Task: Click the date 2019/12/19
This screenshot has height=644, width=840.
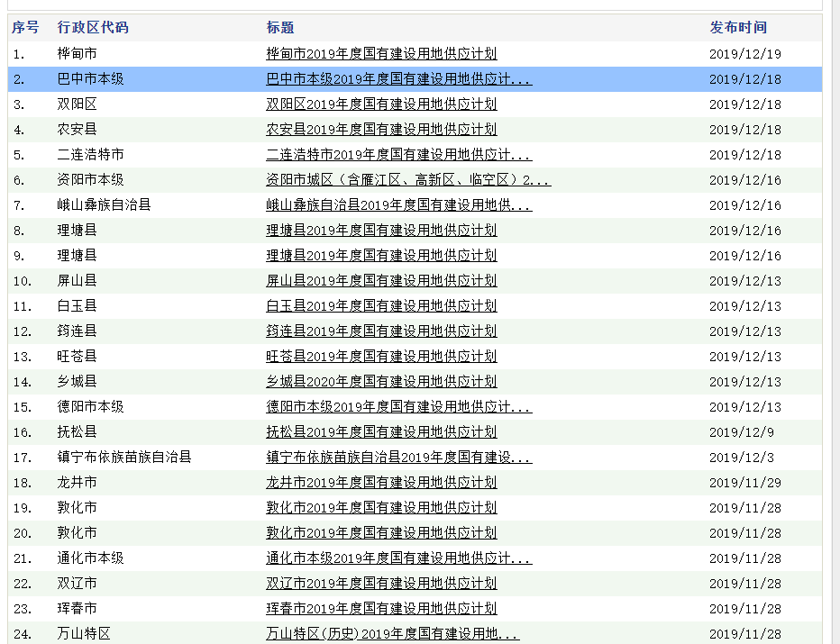Action: pyautogui.click(x=745, y=54)
